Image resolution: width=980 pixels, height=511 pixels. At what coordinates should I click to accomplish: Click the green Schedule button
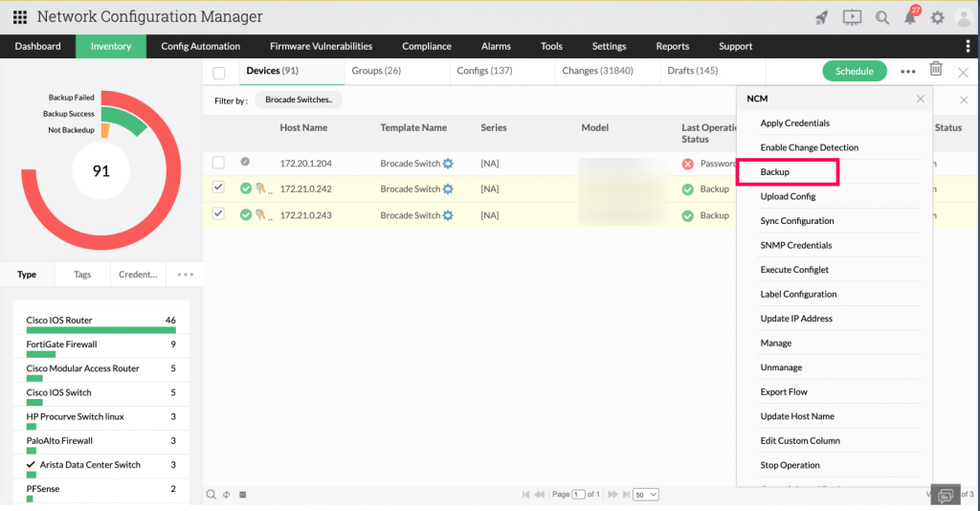pyautogui.click(x=855, y=71)
